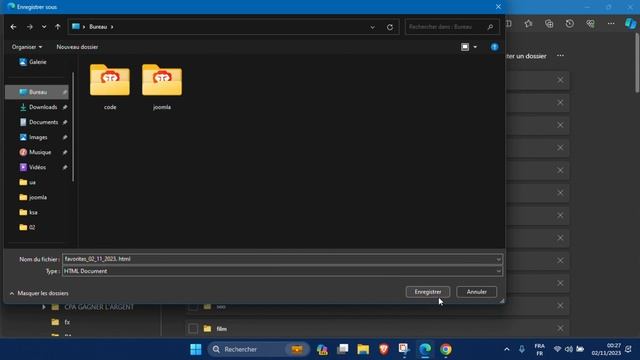Tick the film folder checkbox
The height and width of the screenshot is (360, 640).
(193, 329)
